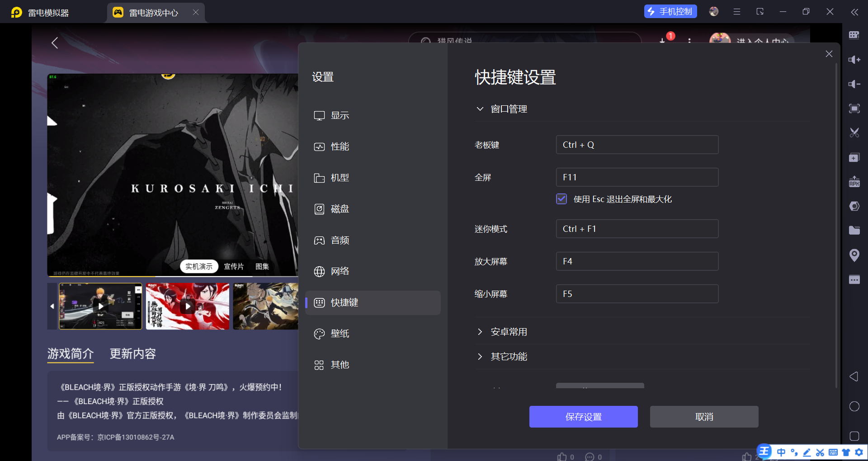Image resolution: width=868 pixels, height=461 pixels.
Task: Open the 音频 settings category
Action: click(x=373, y=240)
